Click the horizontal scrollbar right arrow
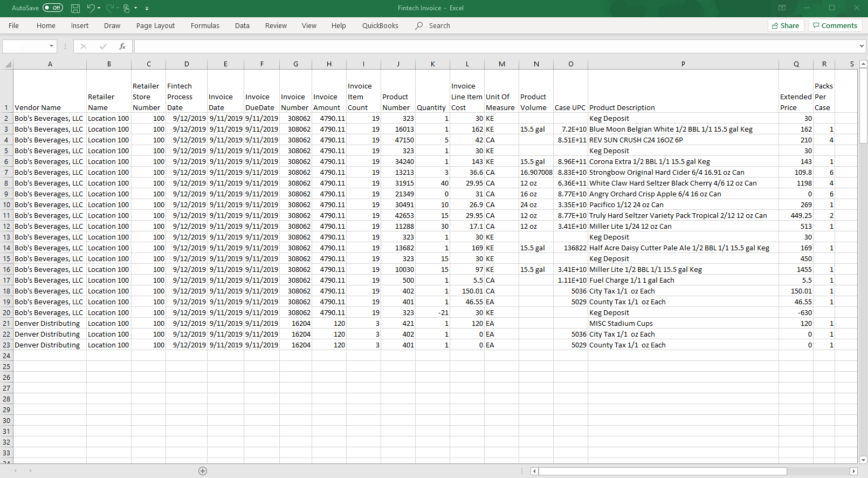The width and height of the screenshot is (868, 478). tap(853, 471)
